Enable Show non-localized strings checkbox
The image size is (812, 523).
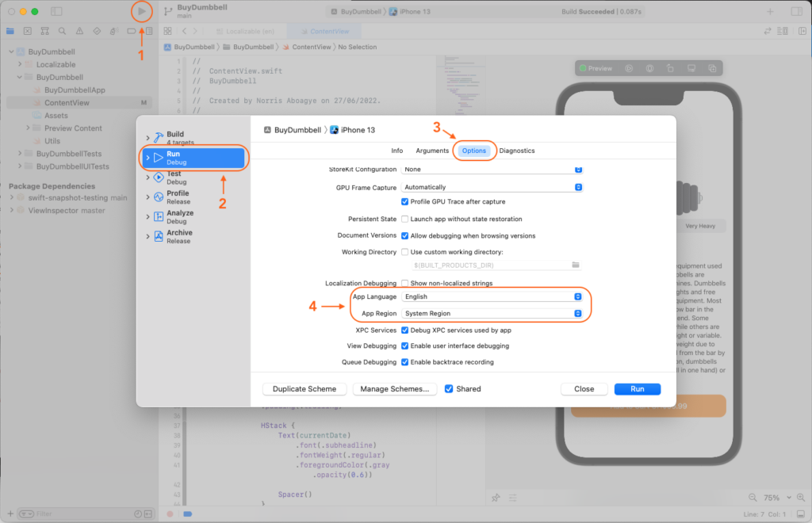[405, 283]
